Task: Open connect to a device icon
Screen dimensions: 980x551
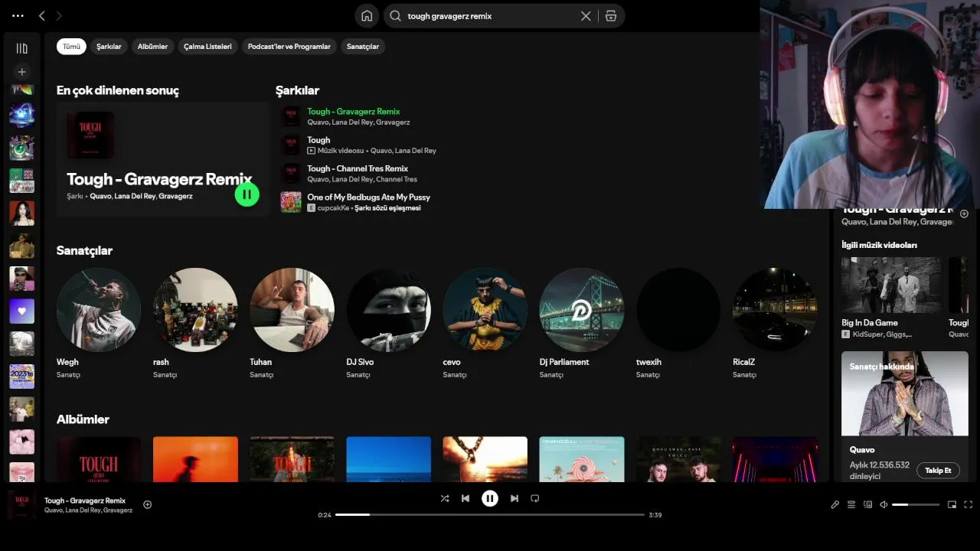Action: tap(867, 504)
